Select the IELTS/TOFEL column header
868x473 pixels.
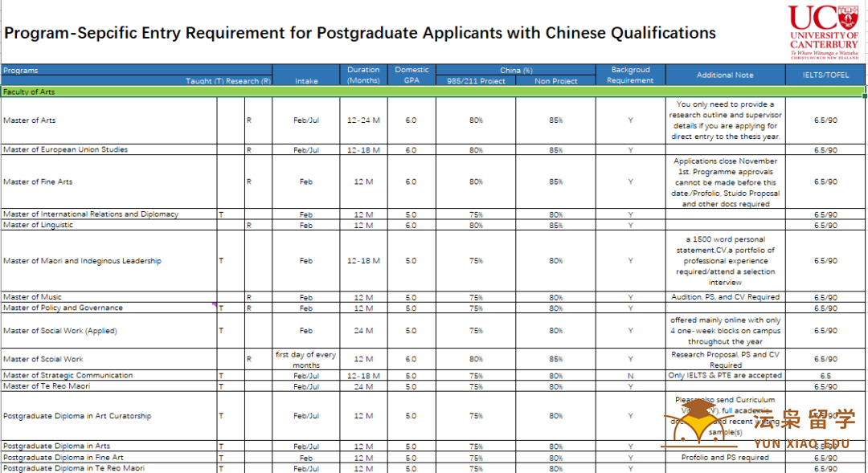tap(825, 75)
